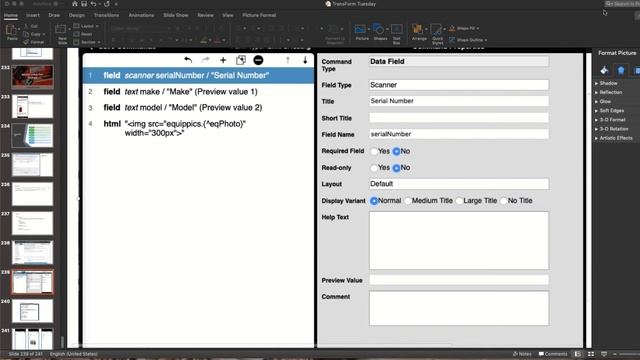Open the Draw tab
This screenshot has width=640, height=360.
coord(54,15)
